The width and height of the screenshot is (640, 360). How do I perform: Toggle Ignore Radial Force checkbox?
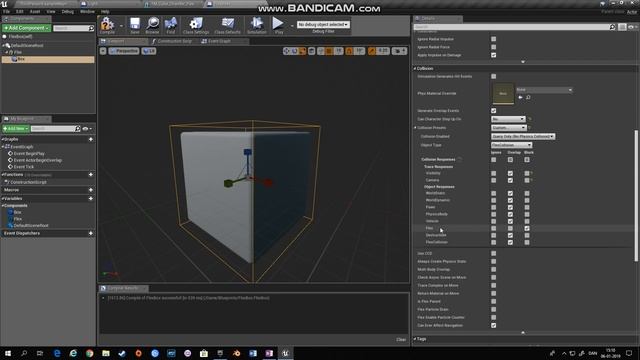tap(493, 47)
